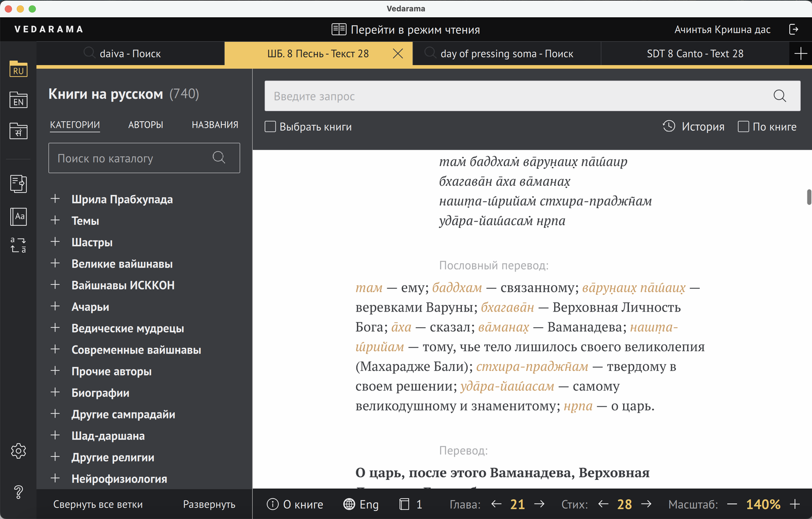This screenshot has width=812, height=519.
Task: Expand the Шастры tree branch
Action: tap(55, 242)
